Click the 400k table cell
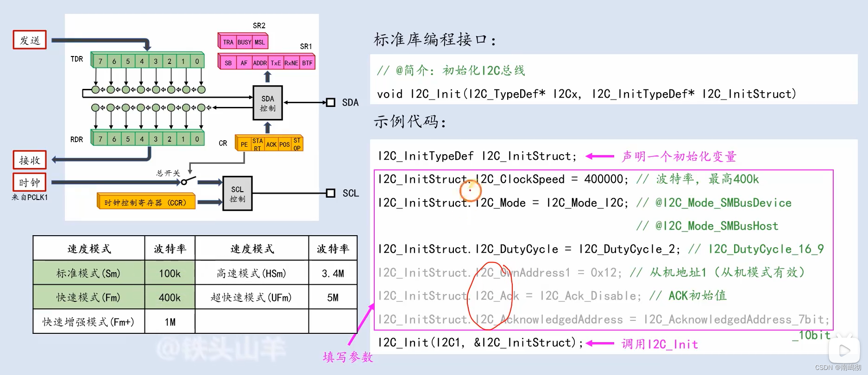 click(x=170, y=297)
